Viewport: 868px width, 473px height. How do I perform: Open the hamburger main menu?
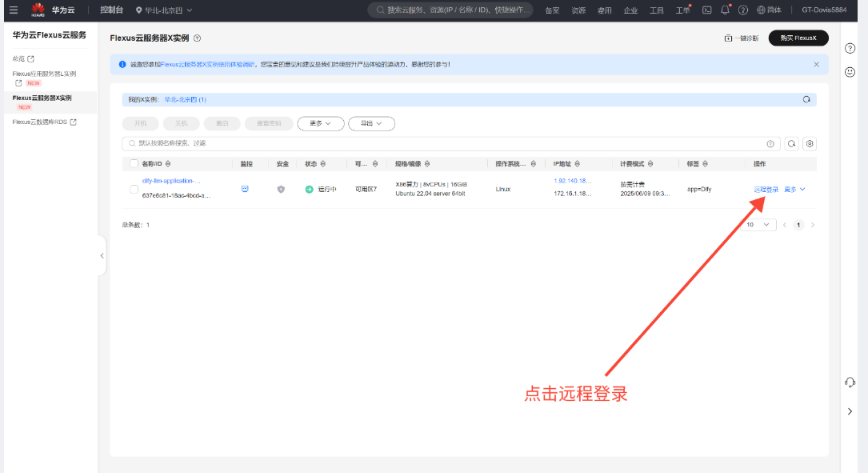pos(13,10)
